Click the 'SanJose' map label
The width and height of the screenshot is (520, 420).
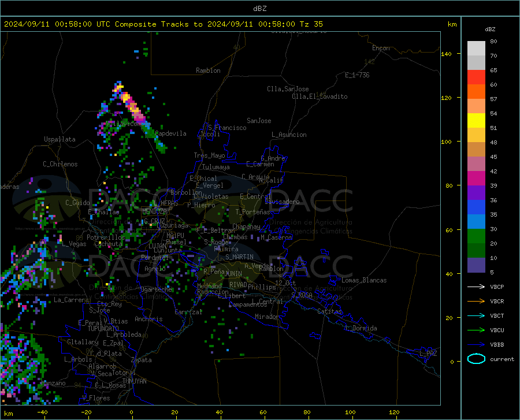[259, 121]
